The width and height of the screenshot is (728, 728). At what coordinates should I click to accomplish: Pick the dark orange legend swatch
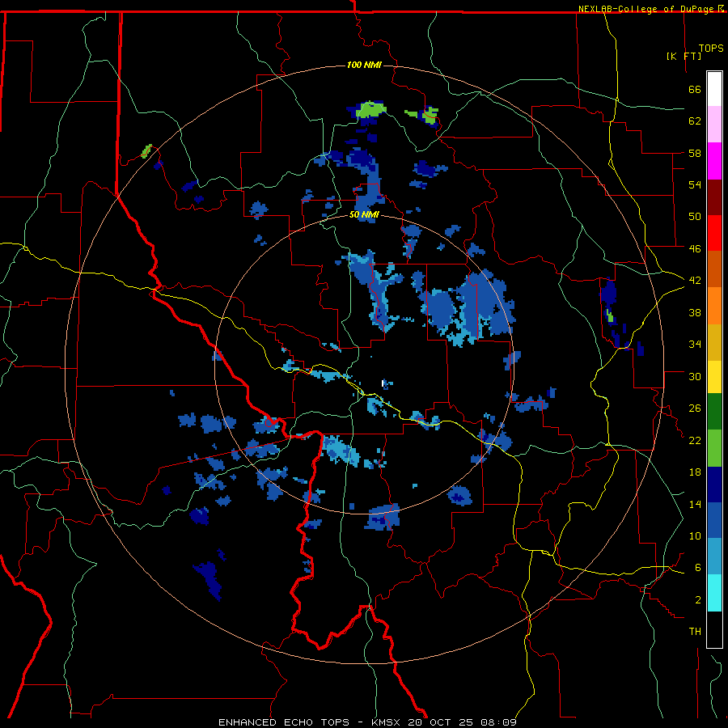pyautogui.click(x=714, y=269)
